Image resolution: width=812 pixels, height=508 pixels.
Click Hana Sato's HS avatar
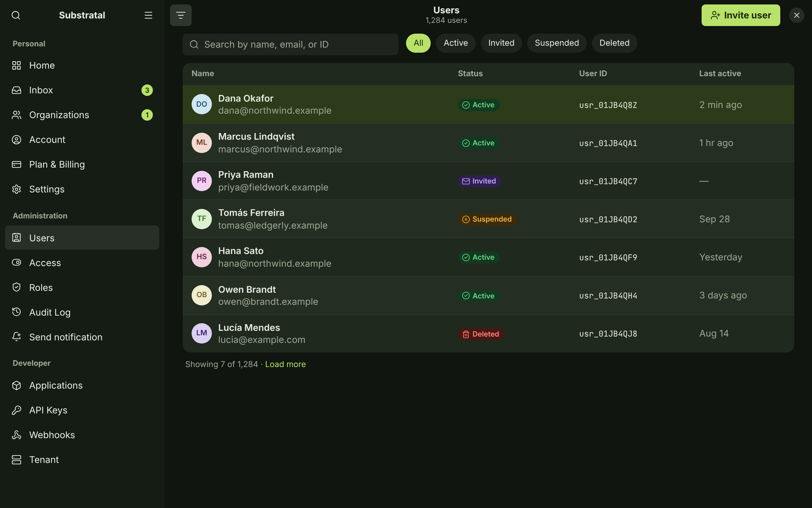[202, 257]
